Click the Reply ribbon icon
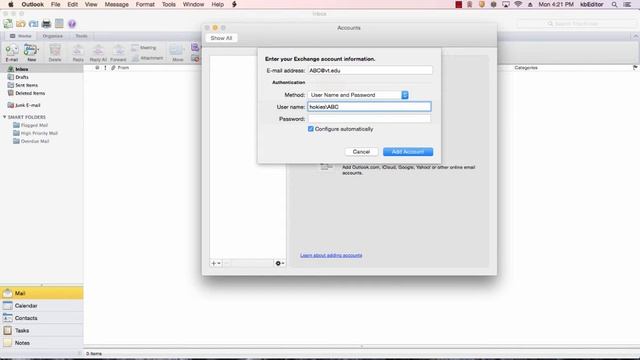 pos(78,53)
